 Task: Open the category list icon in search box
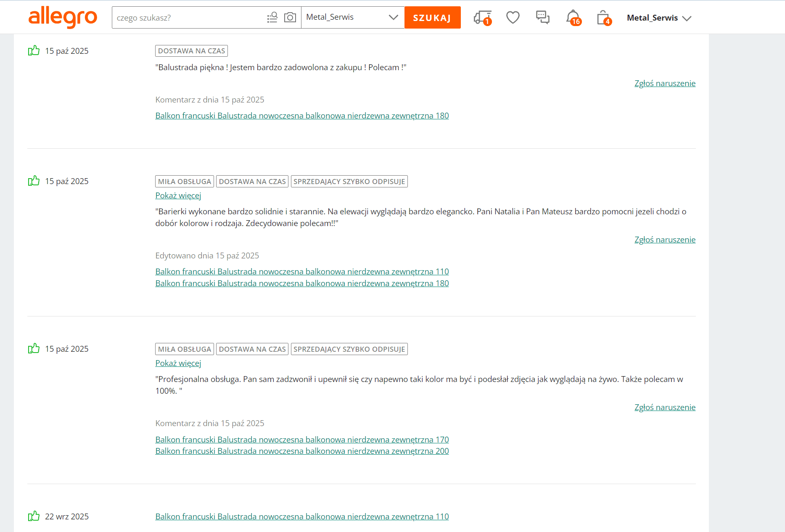pyautogui.click(x=272, y=17)
